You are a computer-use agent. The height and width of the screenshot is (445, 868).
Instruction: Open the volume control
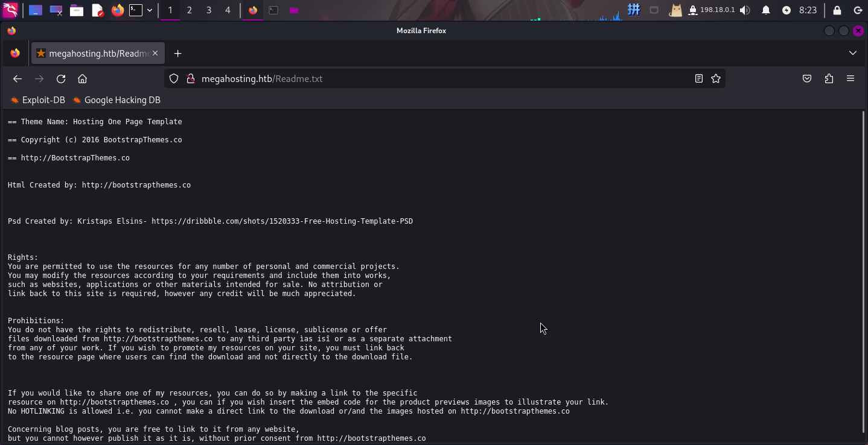pyautogui.click(x=745, y=10)
